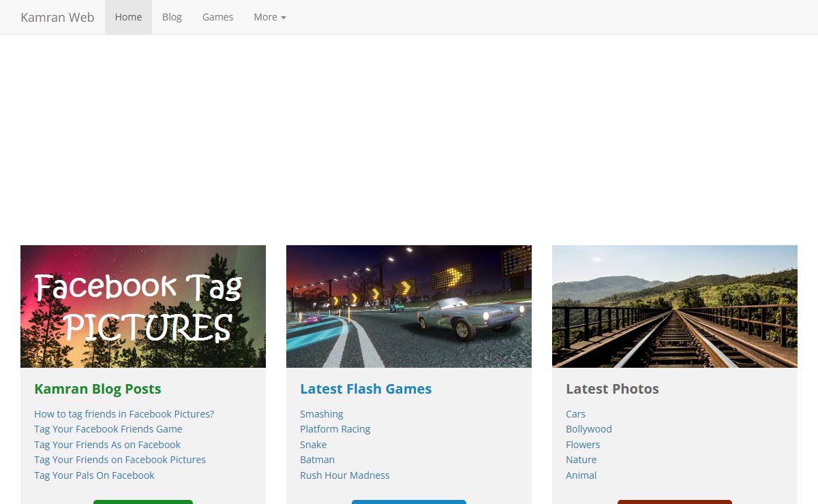View the Flowers photo category
The image size is (818, 504).
click(583, 445)
